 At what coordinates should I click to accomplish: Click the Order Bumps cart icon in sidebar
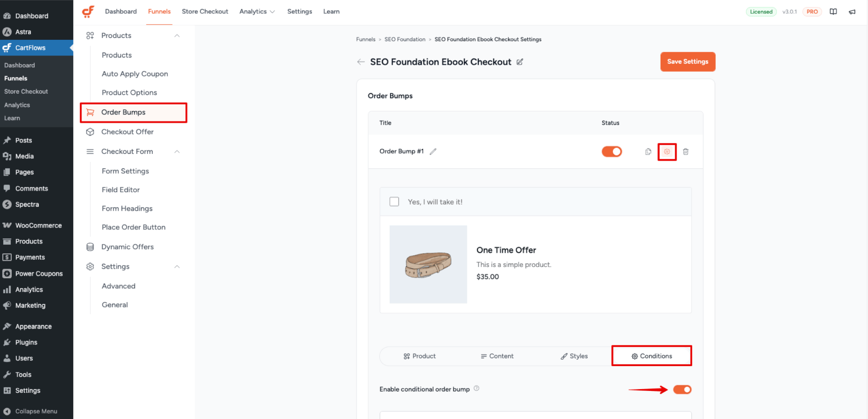pos(90,112)
